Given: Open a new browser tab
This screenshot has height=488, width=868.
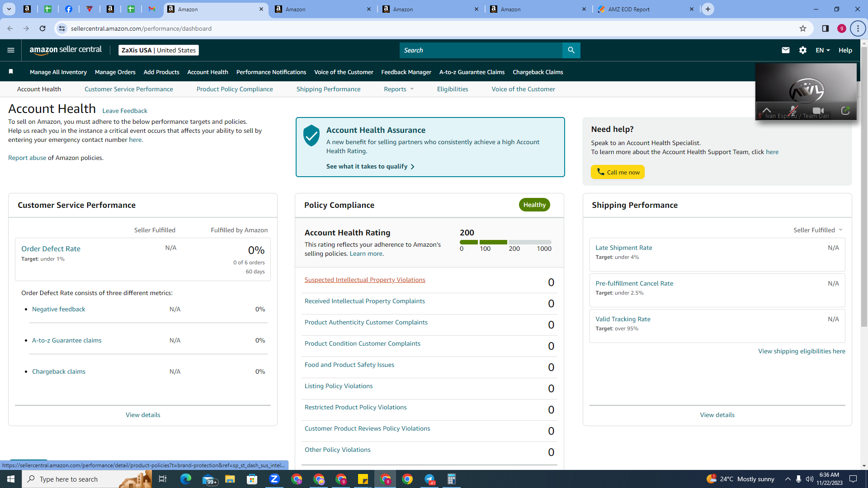Looking at the screenshot, I should click(708, 9).
